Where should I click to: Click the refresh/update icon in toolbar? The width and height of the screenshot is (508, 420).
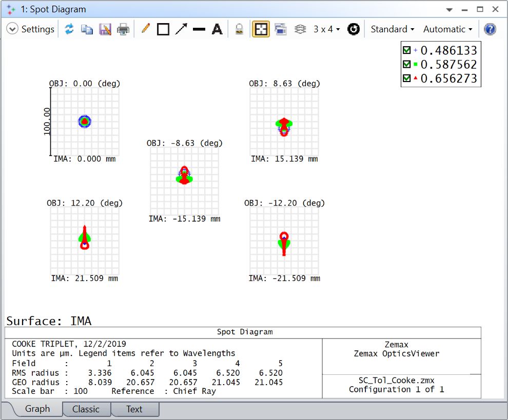pos(69,29)
